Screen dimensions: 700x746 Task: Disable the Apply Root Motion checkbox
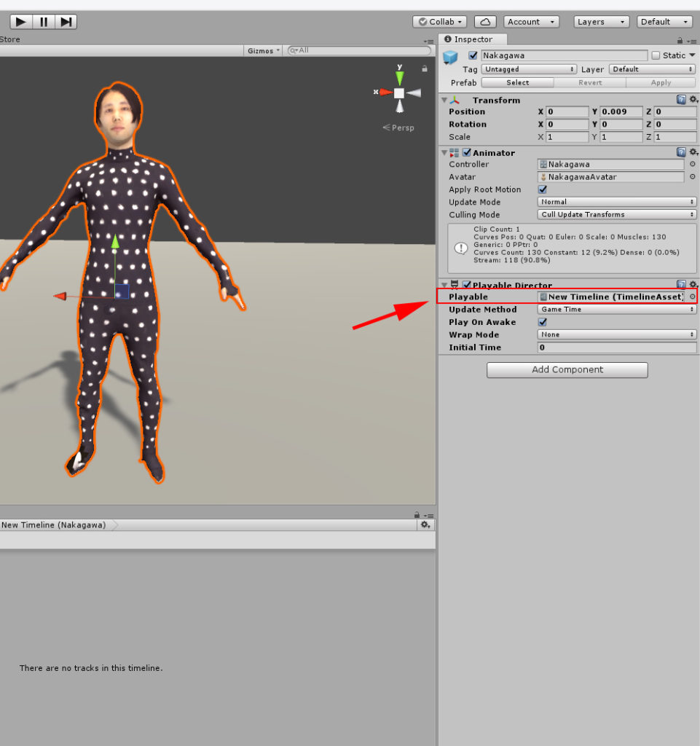point(542,189)
